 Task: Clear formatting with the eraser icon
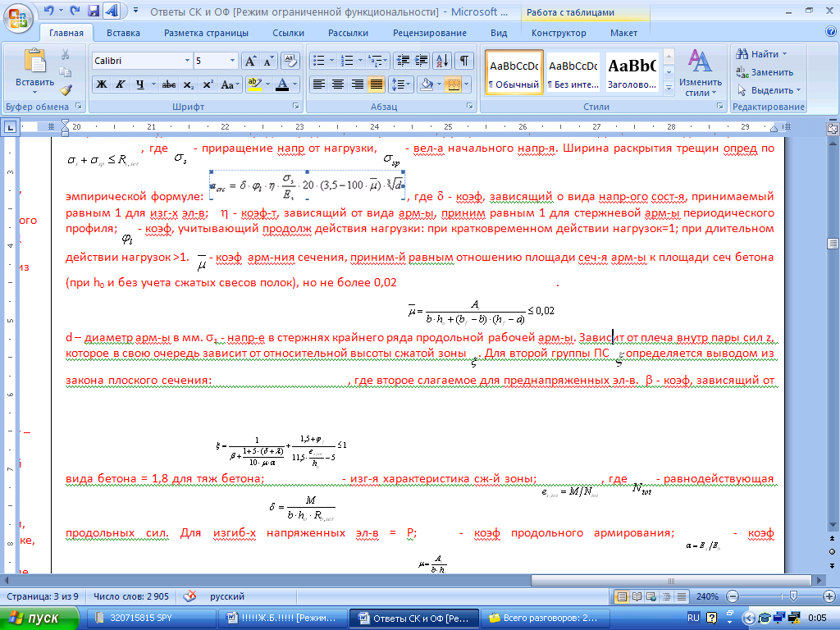pos(290,61)
